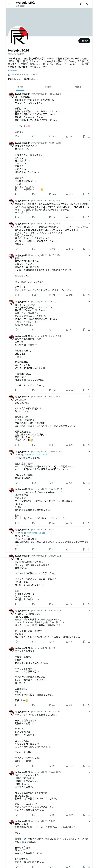Click the search magnifier icon in the header
This screenshot has height=868, width=98.
[x=88, y=4]
